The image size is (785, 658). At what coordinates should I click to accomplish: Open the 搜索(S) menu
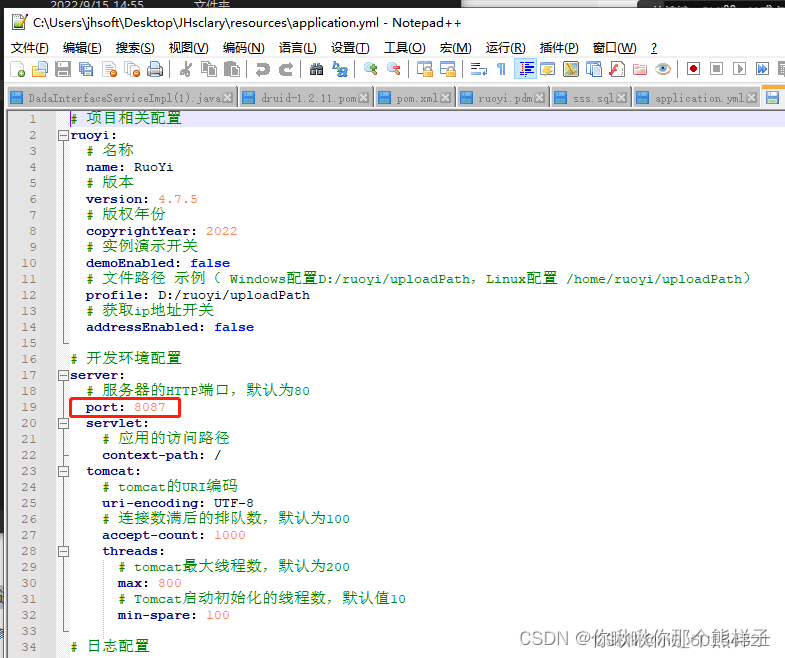pyautogui.click(x=135, y=48)
